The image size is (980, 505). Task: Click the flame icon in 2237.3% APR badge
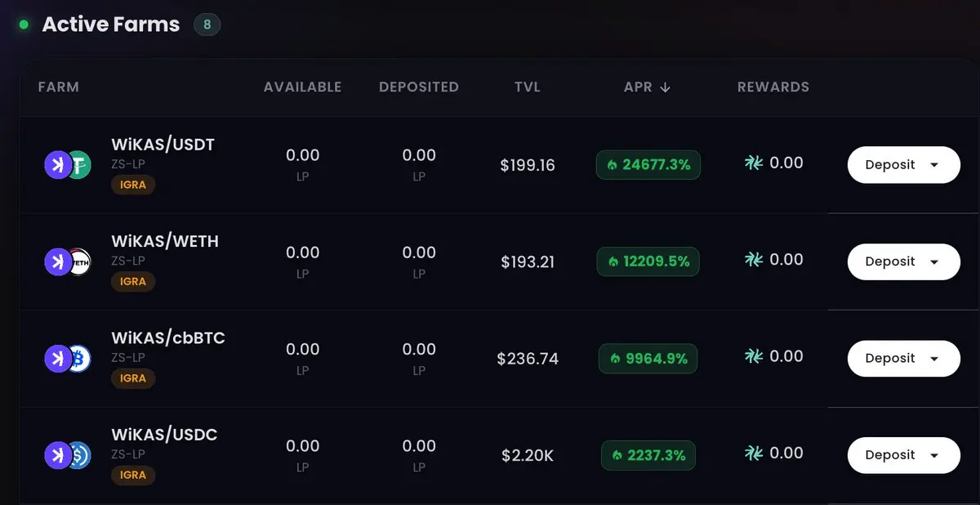pos(617,455)
